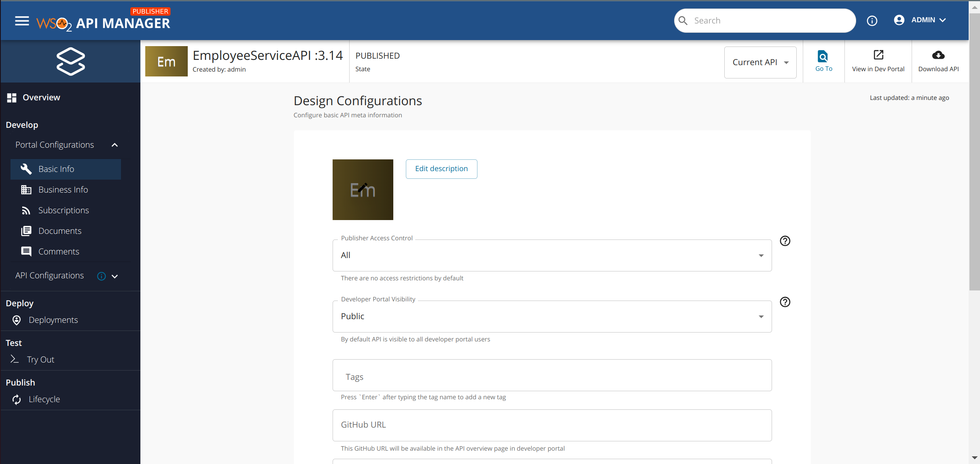Open the hamburger navigation menu
This screenshot has width=980, height=464.
22,21
